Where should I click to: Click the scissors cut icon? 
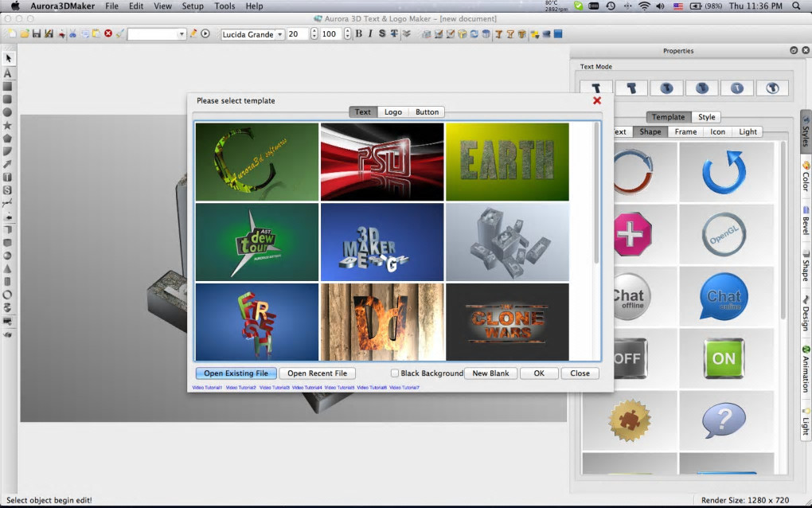(72, 34)
